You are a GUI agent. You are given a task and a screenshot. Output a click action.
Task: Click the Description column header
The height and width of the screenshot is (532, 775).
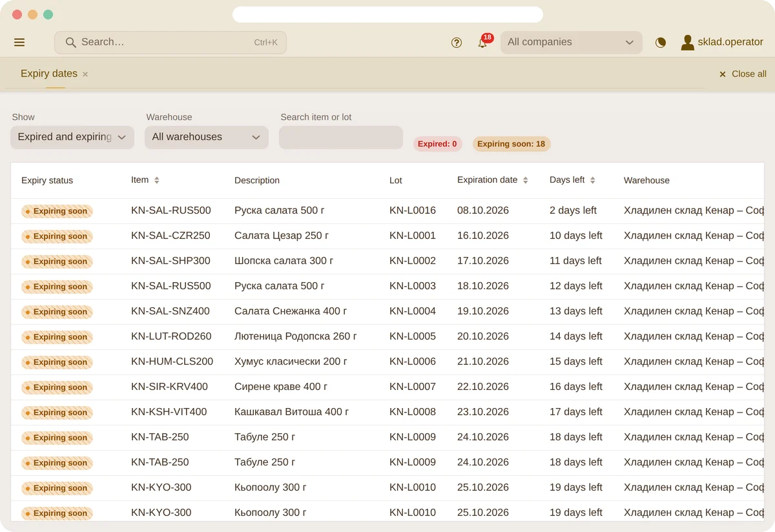pos(257,181)
